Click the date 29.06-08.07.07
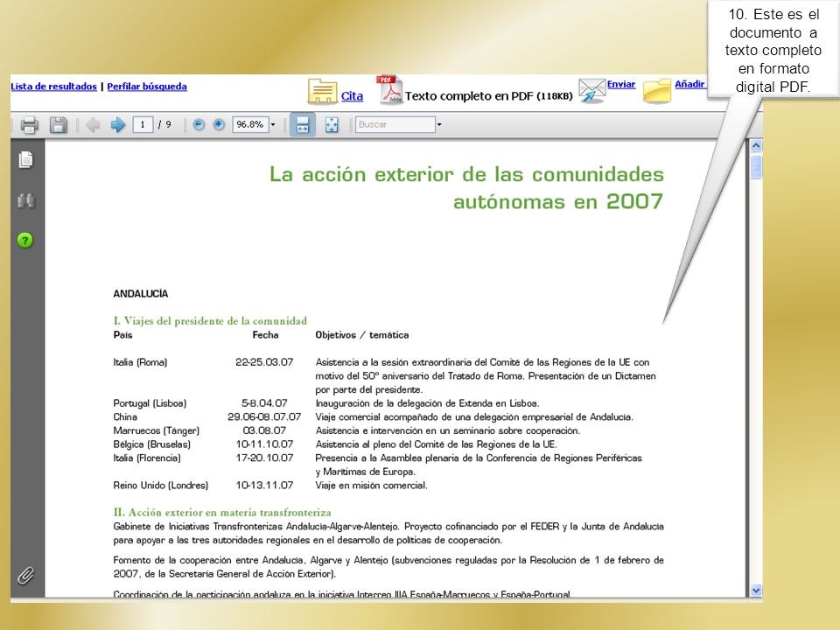 (264, 416)
